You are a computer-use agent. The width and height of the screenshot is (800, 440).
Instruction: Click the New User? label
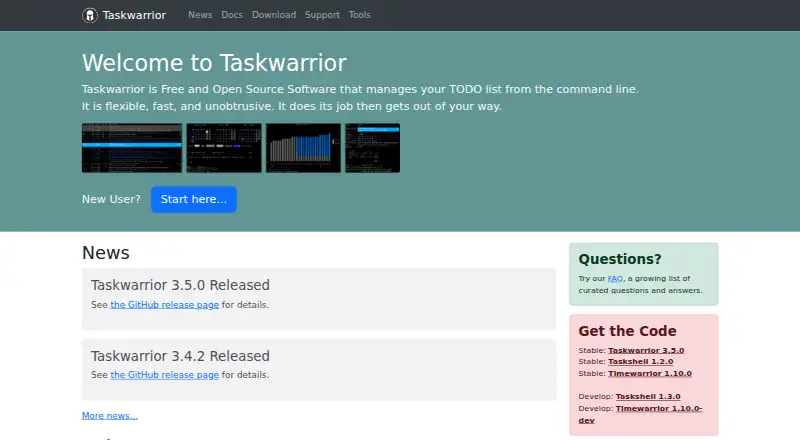(x=111, y=199)
